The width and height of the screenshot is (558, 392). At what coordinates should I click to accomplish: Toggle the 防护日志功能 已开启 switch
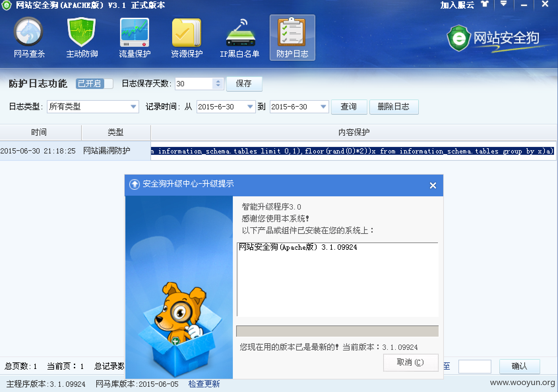click(94, 84)
